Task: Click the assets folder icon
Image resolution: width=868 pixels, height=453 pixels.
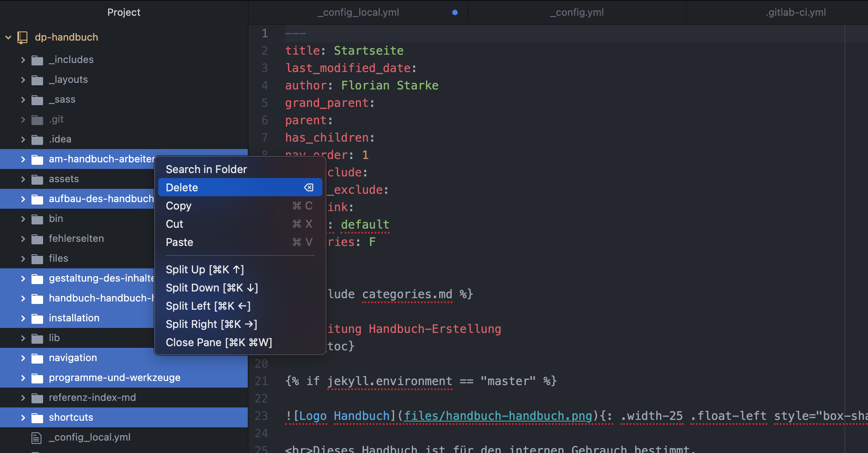Action: [37, 179]
